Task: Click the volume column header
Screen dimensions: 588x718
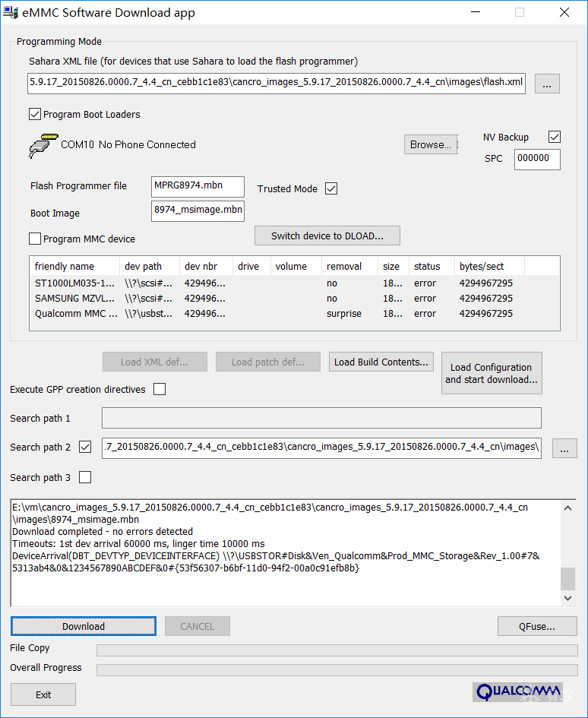Action: [x=296, y=266]
